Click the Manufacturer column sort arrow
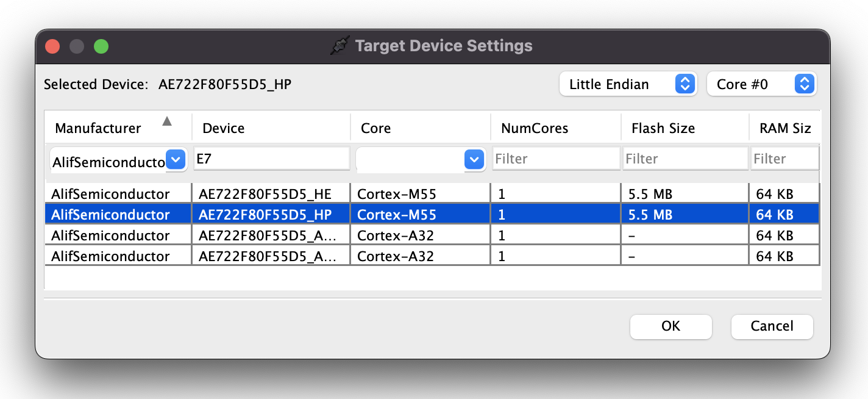This screenshot has width=868, height=399. click(166, 121)
